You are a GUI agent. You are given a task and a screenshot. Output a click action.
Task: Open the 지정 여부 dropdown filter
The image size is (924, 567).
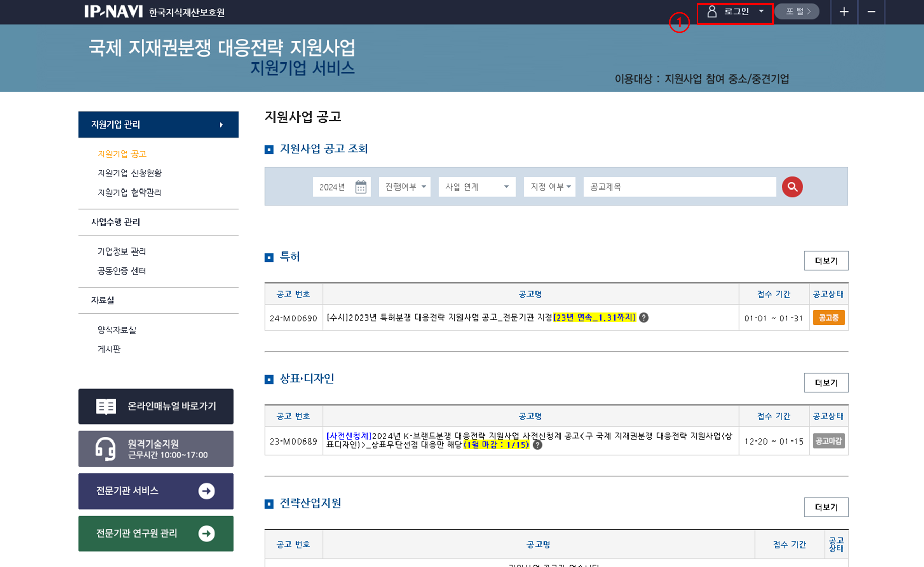550,187
